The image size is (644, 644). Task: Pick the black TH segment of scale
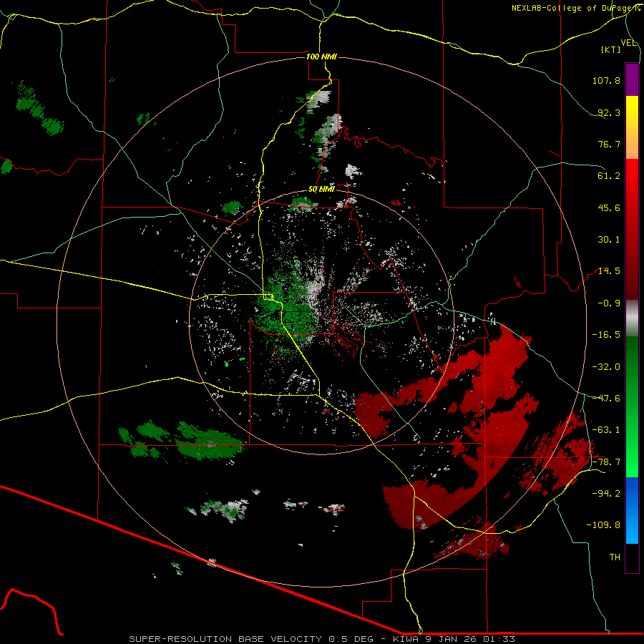click(x=632, y=558)
